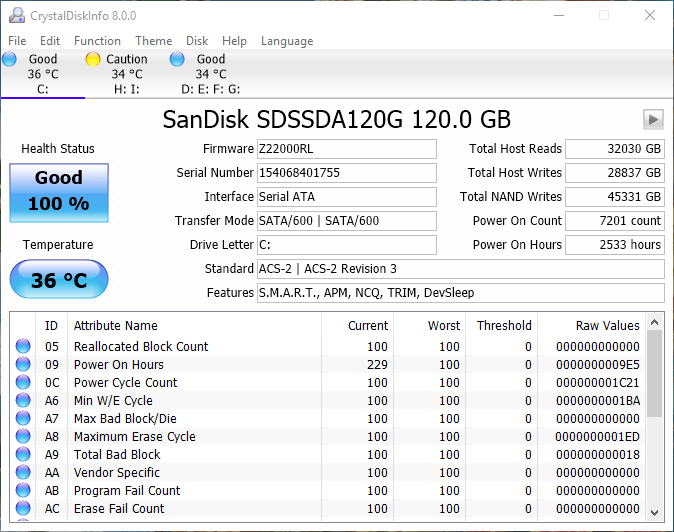Select the Total Bad Block attribute name
This screenshot has width=674, height=532.
coord(117,455)
